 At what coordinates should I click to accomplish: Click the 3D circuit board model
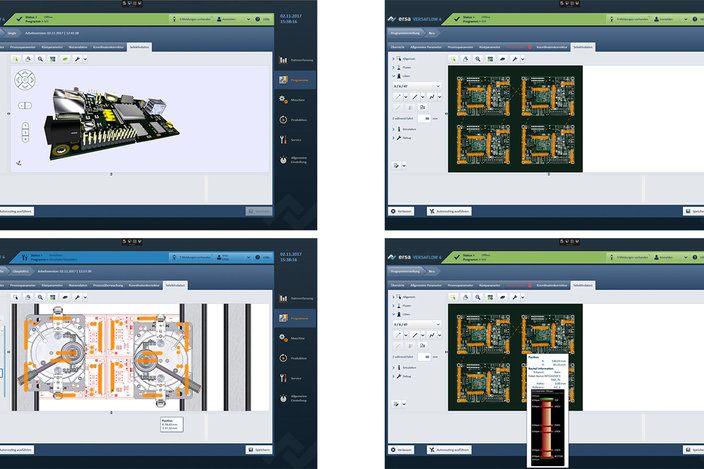(110, 123)
